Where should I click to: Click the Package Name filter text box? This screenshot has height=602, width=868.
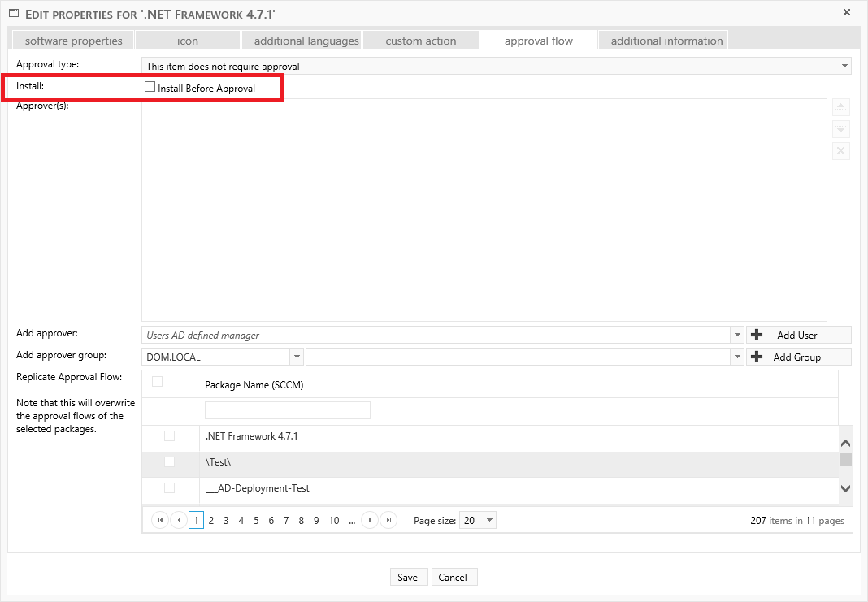288,410
